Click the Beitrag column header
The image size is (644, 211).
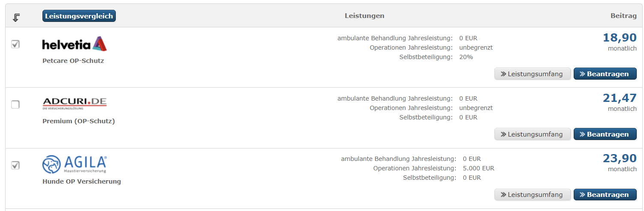click(x=623, y=16)
